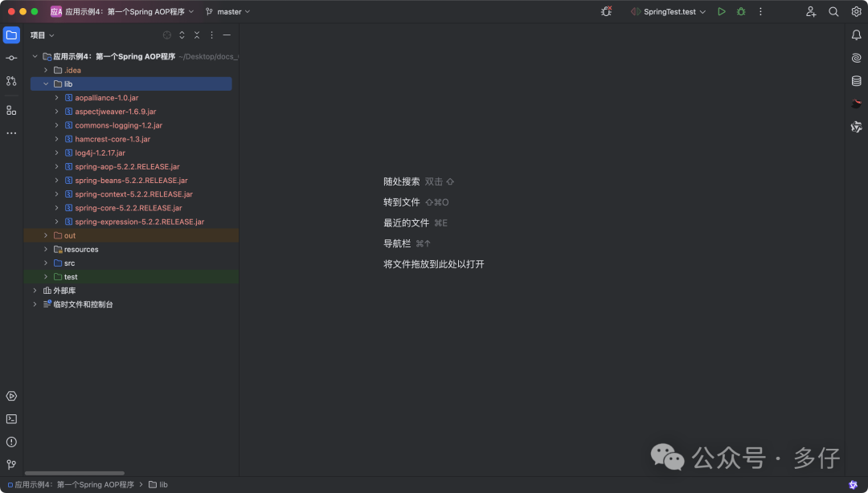Open the AI Assistant spiral icon

(857, 58)
